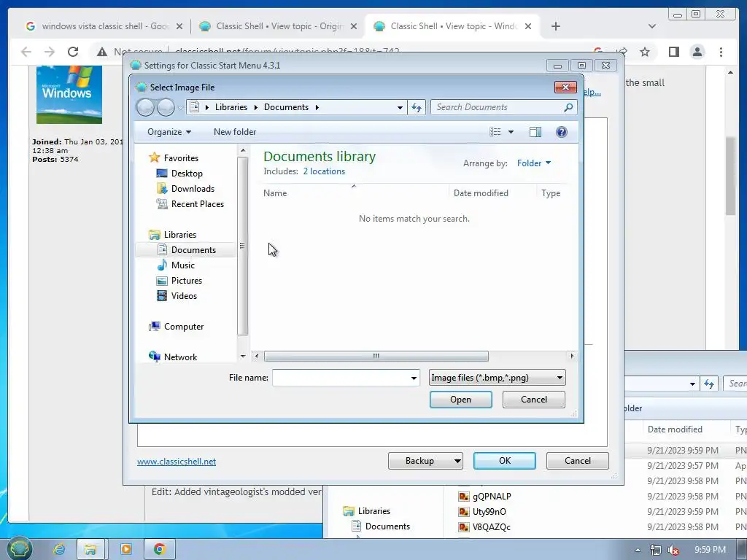Change view using the view mode icon
Viewport: 747px width, 560px height.
click(x=495, y=132)
